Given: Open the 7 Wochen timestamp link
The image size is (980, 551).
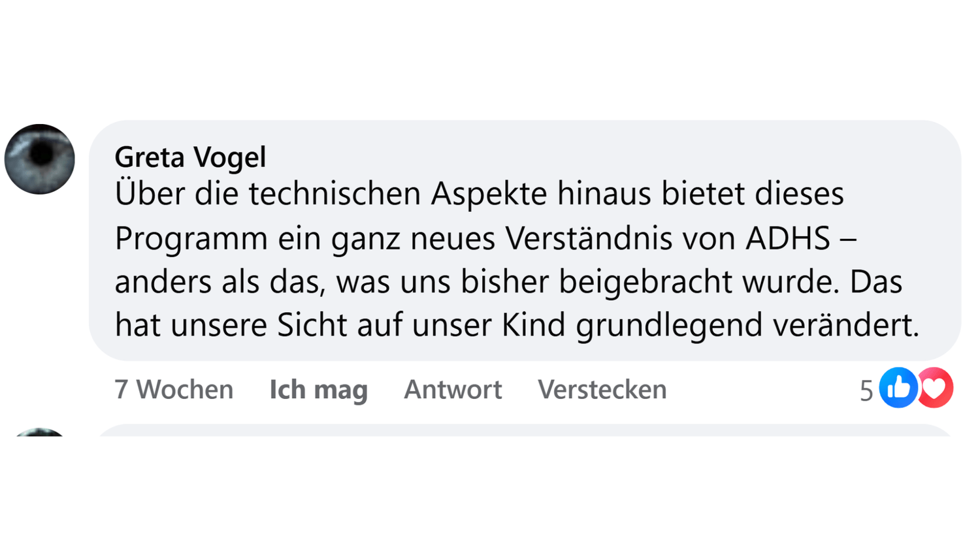Looking at the screenshot, I should [174, 390].
